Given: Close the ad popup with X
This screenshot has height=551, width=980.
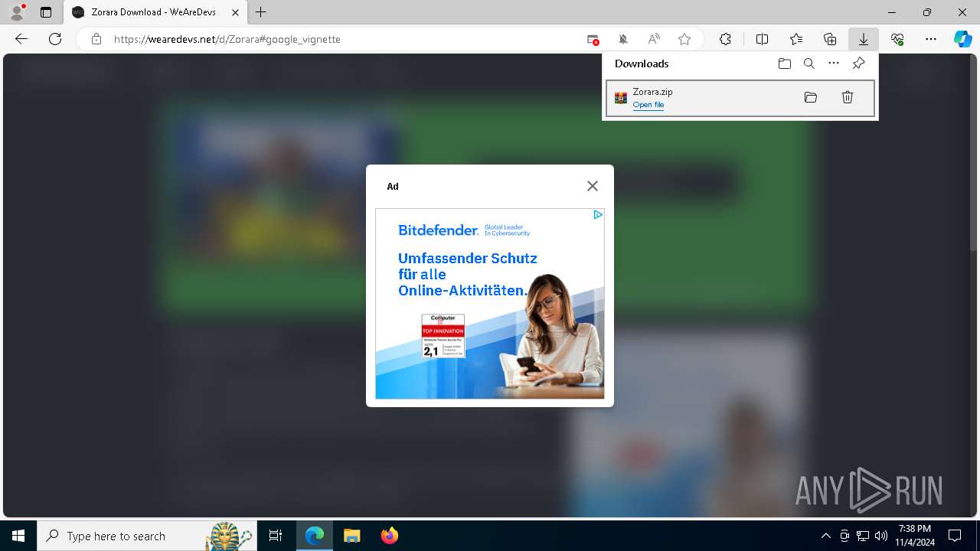Looking at the screenshot, I should (x=593, y=186).
